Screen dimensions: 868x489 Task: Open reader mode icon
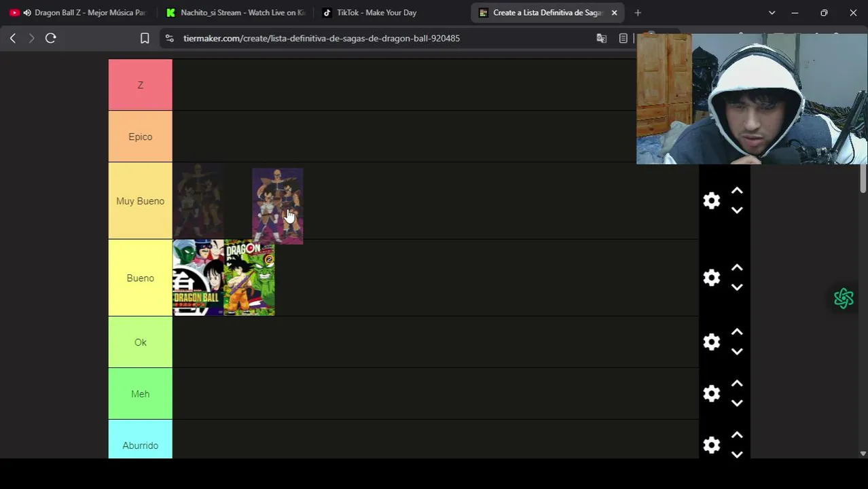pyautogui.click(x=623, y=38)
